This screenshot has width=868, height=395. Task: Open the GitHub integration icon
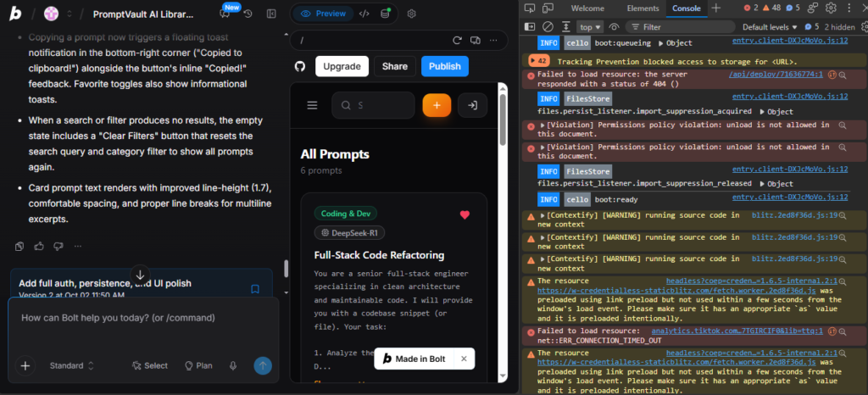[300, 66]
